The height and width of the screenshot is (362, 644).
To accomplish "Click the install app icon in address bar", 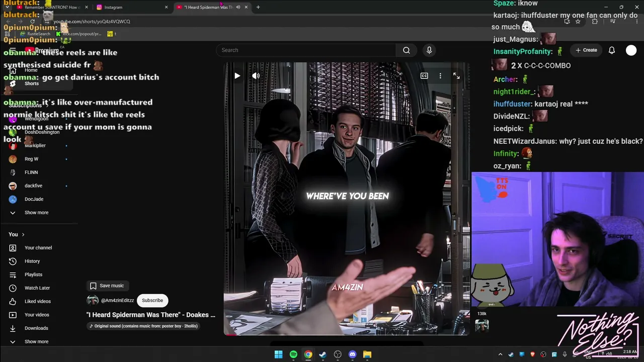I will (567, 22).
